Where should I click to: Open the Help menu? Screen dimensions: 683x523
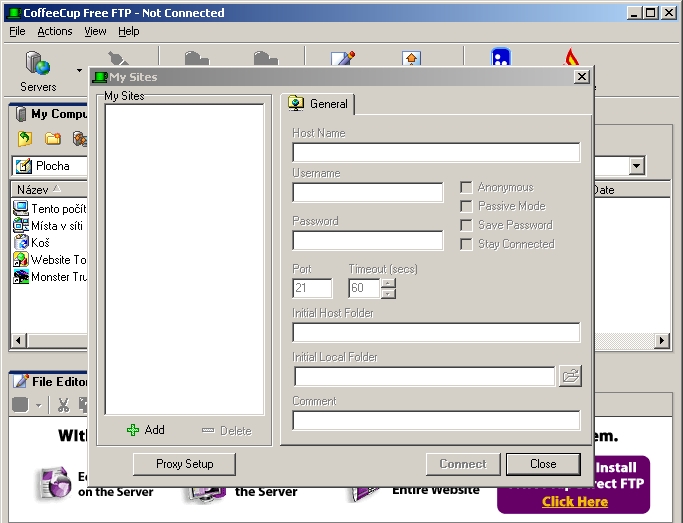click(128, 31)
